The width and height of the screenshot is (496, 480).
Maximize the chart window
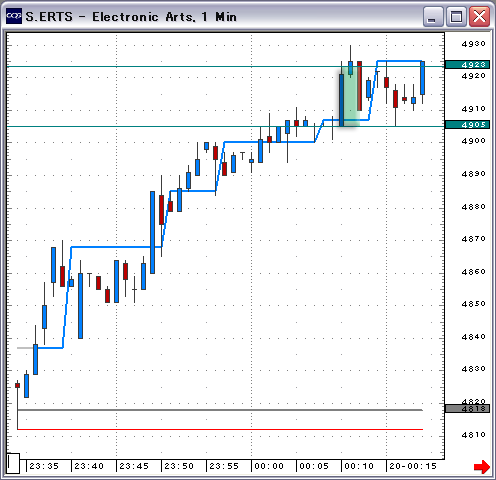(456, 16)
